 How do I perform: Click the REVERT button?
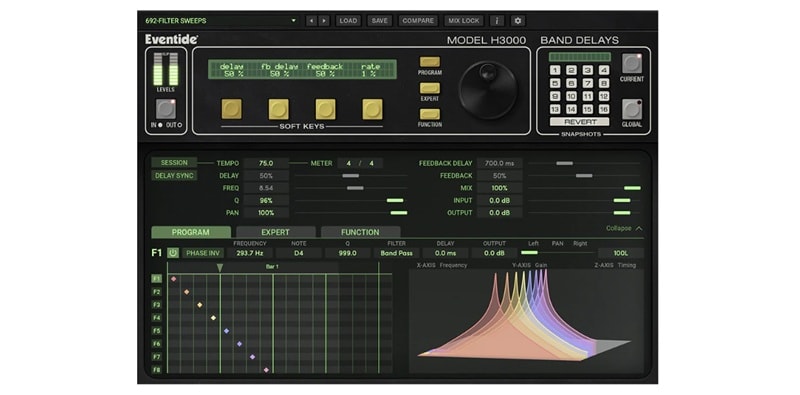click(580, 122)
